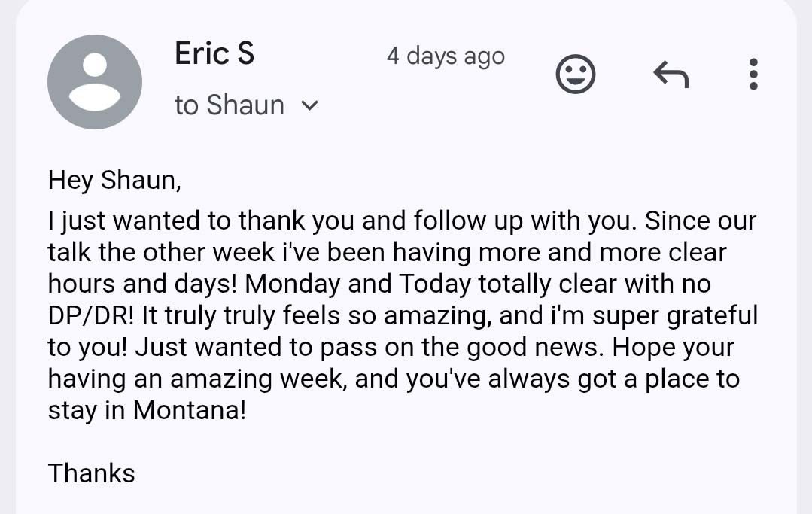Reply to Eric S's message
Screen dimensions: 812x514
[x=671, y=74]
